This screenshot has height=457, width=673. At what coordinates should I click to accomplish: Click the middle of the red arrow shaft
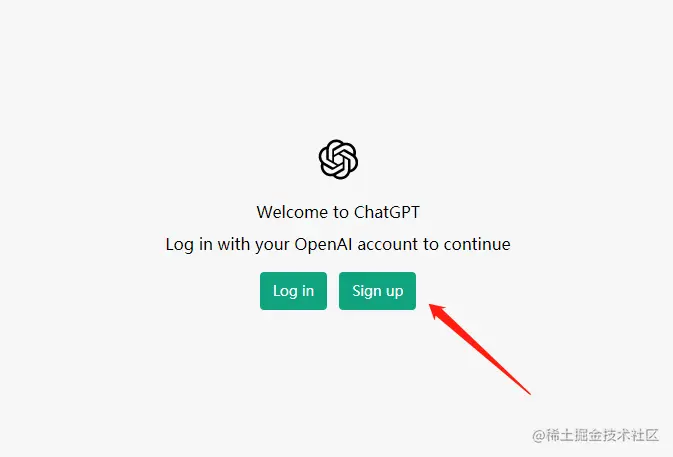pos(483,351)
